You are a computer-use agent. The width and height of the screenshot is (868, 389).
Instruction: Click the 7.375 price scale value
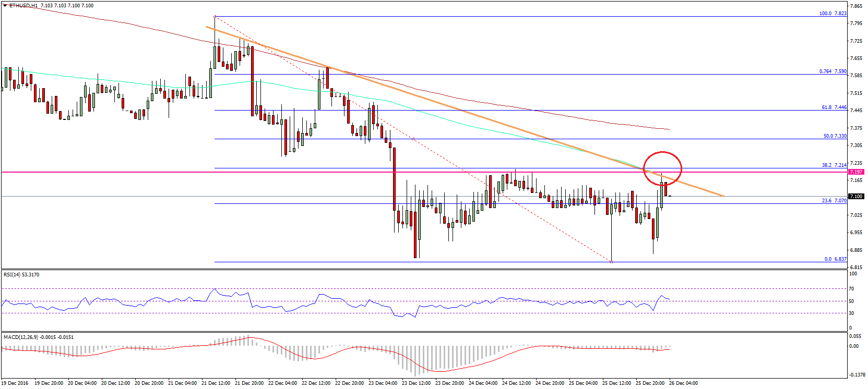pos(856,128)
